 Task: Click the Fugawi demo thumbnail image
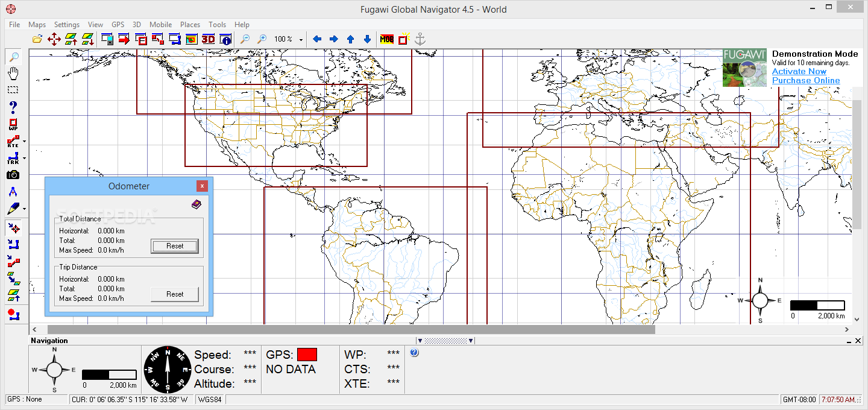coord(745,68)
